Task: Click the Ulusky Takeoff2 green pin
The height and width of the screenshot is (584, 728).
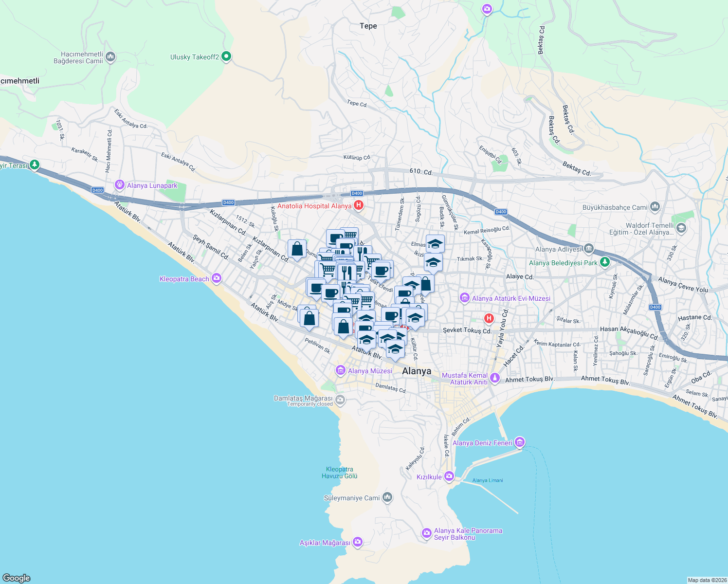Action: (x=226, y=57)
